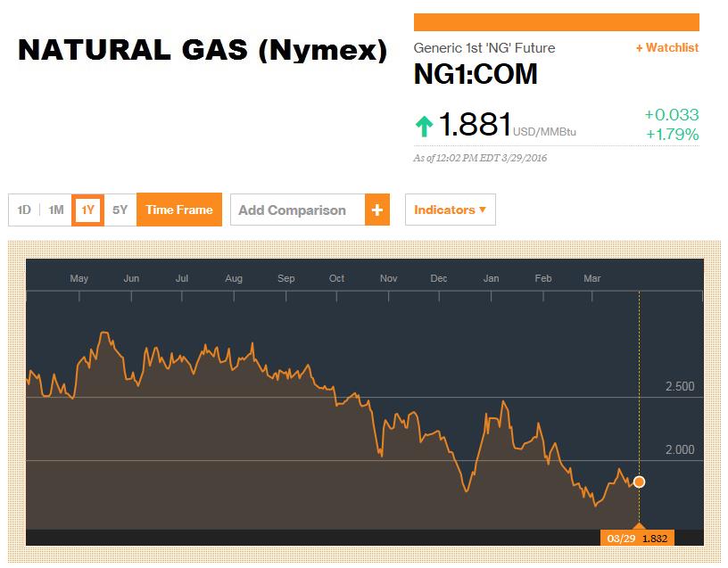
Task: Click the white circle marker on the chart line
Action: 640,482
